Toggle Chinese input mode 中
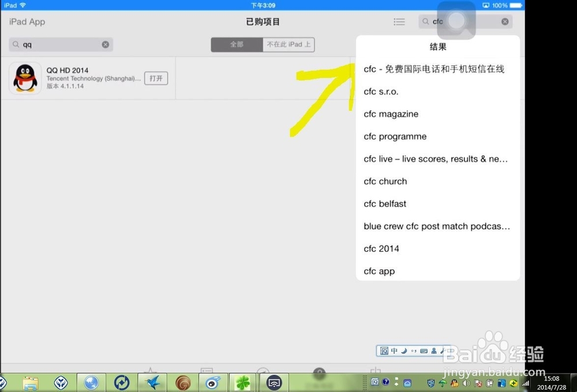The width and height of the screenshot is (577, 392). pyautogui.click(x=394, y=351)
